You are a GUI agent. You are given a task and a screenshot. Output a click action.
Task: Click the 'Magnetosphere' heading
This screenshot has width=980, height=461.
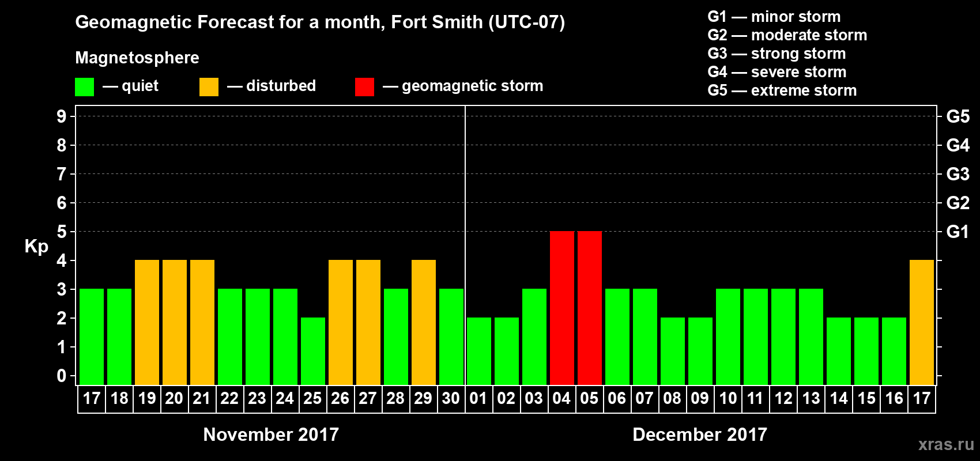[137, 58]
